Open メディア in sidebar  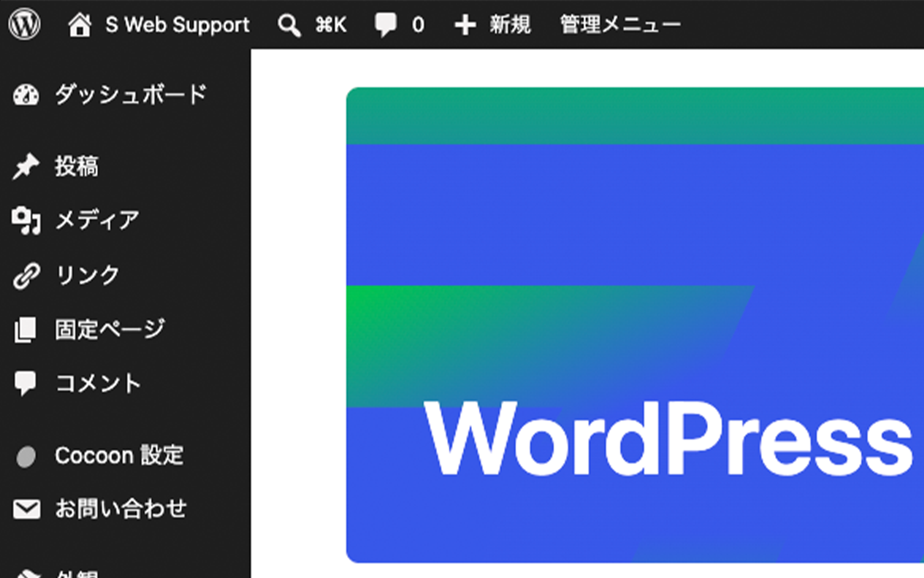pos(98,220)
